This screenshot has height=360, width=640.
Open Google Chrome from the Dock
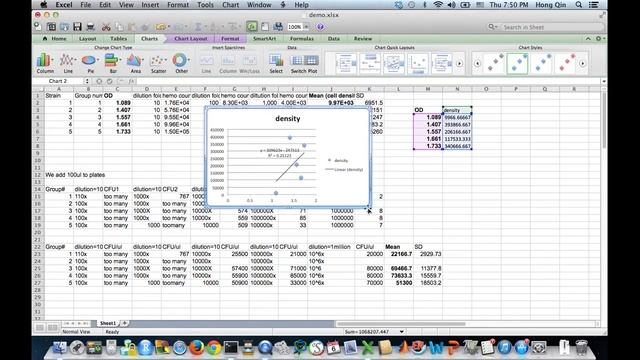(213, 348)
